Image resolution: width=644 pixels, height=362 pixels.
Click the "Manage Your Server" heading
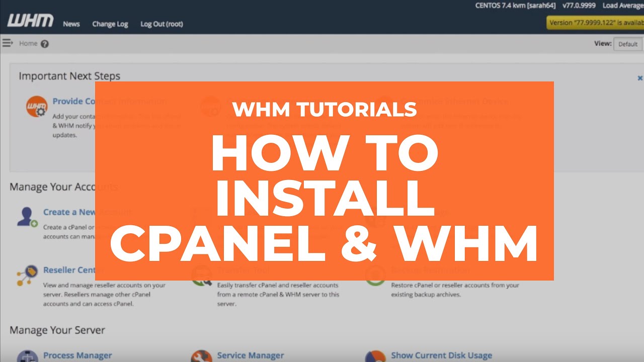(x=57, y=330)
